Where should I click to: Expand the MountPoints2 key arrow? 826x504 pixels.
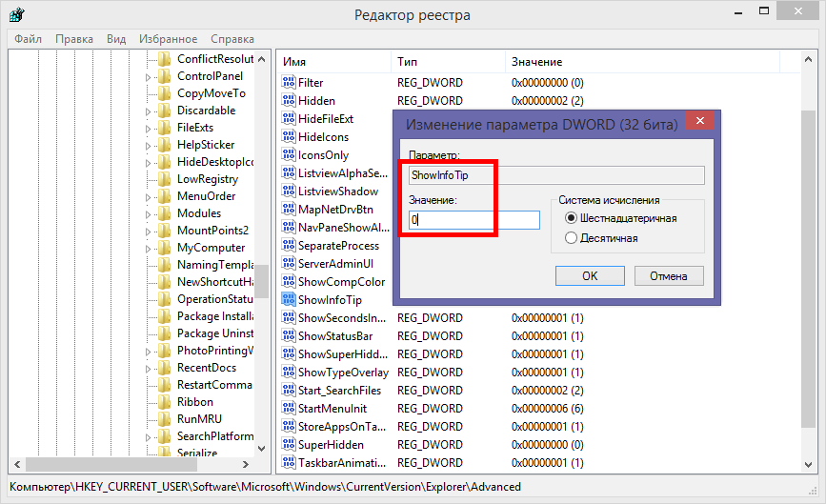(149, 231)
